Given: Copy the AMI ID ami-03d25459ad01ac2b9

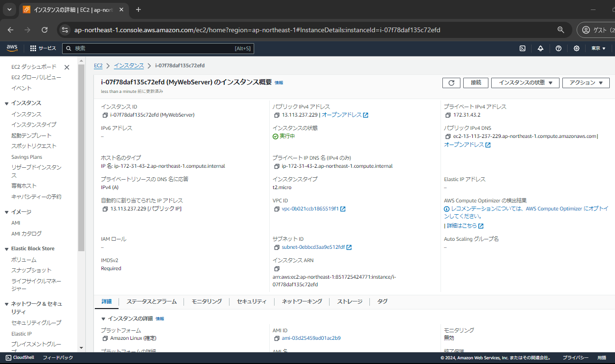Looking at the screenshot, I should point(276,338).
